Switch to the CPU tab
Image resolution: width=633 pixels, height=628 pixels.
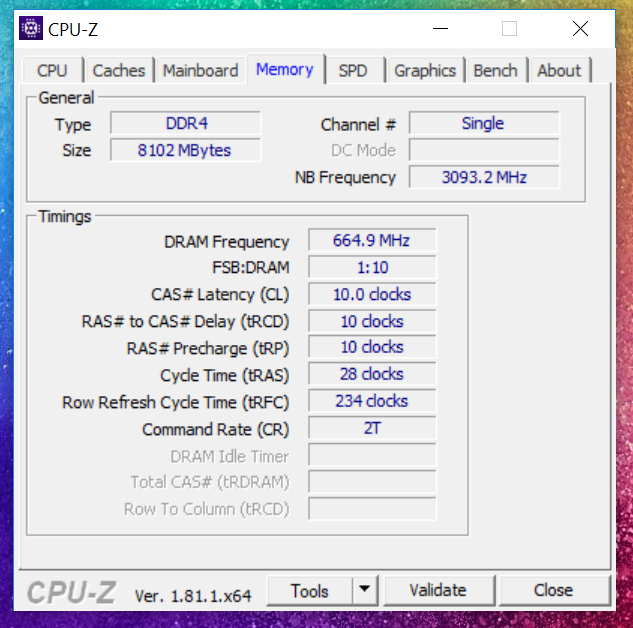pos(52,71)
